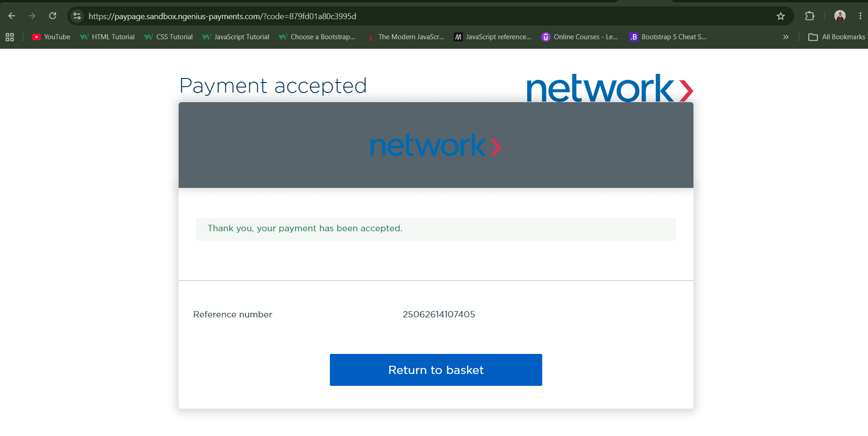Open the browser extensions menu
Screen dimensions: 868x436
point(810,16)
